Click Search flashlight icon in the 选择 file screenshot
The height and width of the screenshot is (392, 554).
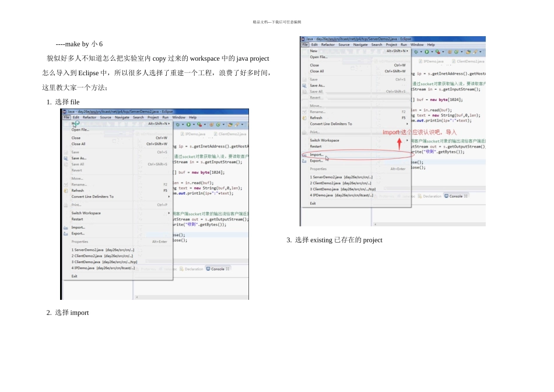tap(237, 124)
